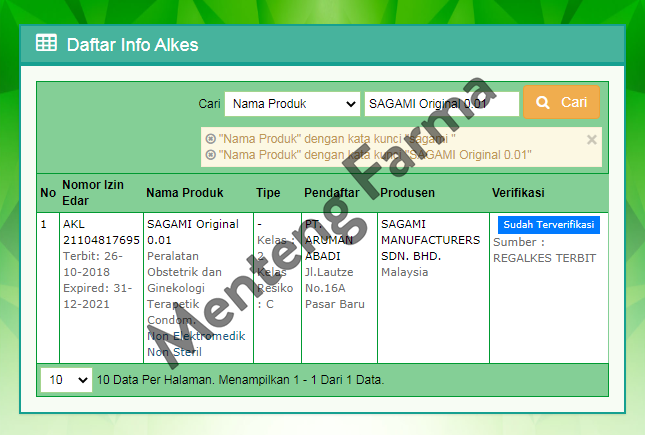Viewport: 645px width, 435px height.
Task: Click SAGAMI MANUFACTURERS SDN. BHD. producer cell
Action: [430, 240]
